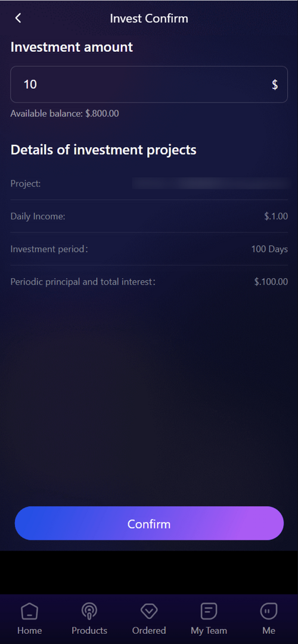Viewport: 298px width, 644px height.
Task: Confirm the investment
Action: (149, 523)
